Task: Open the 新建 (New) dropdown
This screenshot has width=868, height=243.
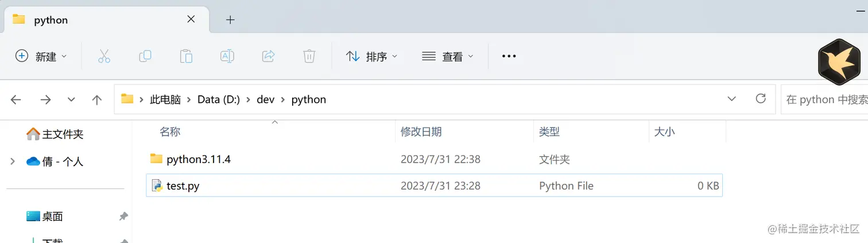Action: [41, 56]
